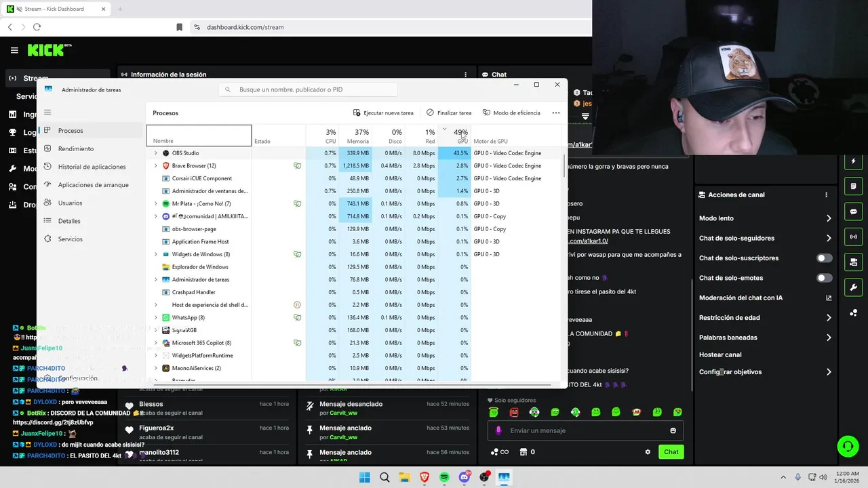Open emoji picker in chat input
Screen dimensions: 868x488
coord(673,430)
